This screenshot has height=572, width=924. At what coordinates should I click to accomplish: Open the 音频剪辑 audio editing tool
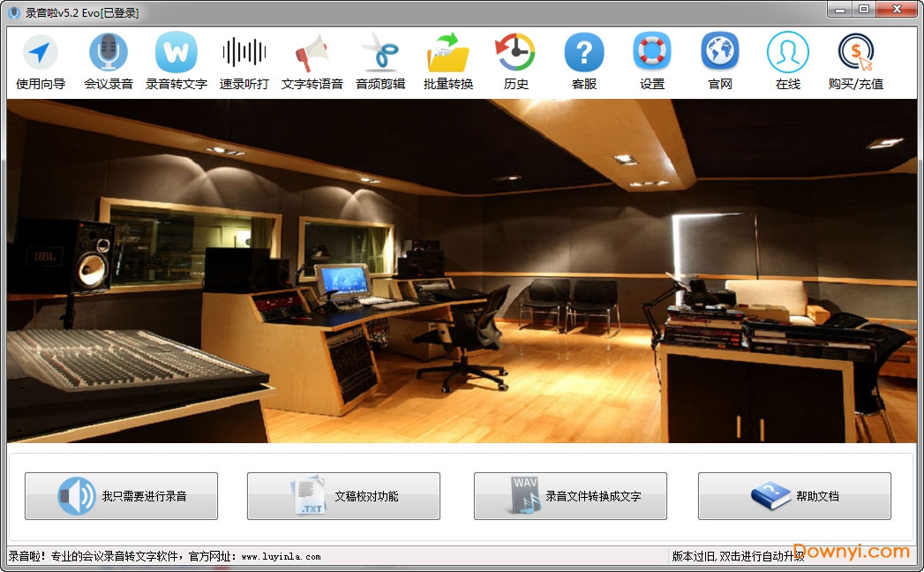point(379,60)
